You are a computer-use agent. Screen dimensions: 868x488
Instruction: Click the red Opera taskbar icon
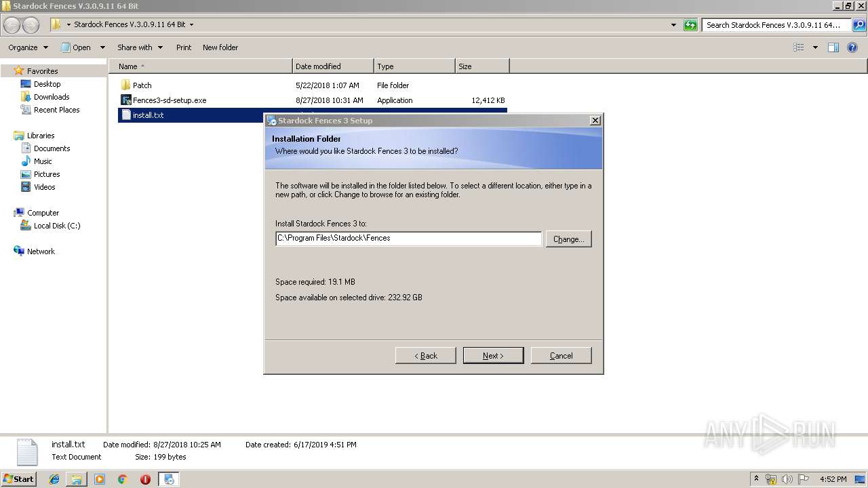click(145, 479)
